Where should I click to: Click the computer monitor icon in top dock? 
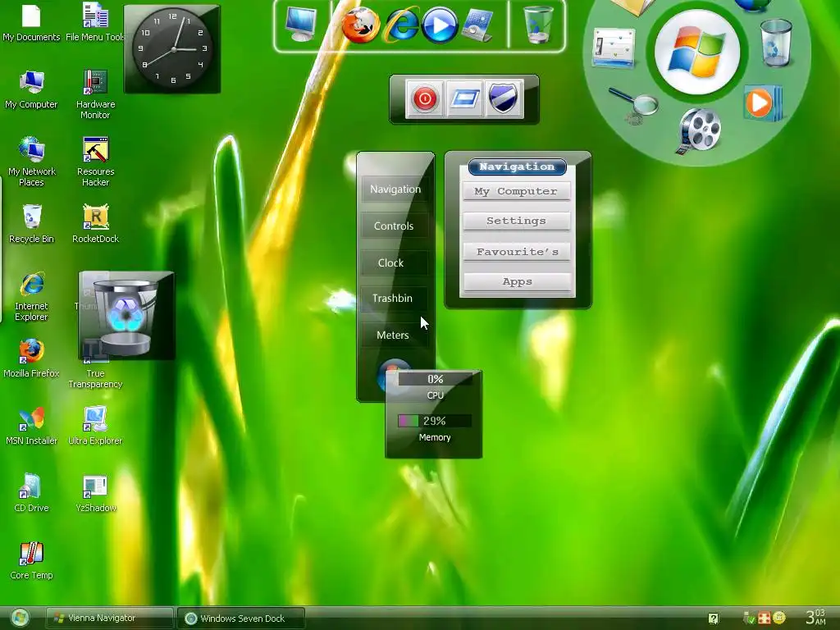[300, 25]
